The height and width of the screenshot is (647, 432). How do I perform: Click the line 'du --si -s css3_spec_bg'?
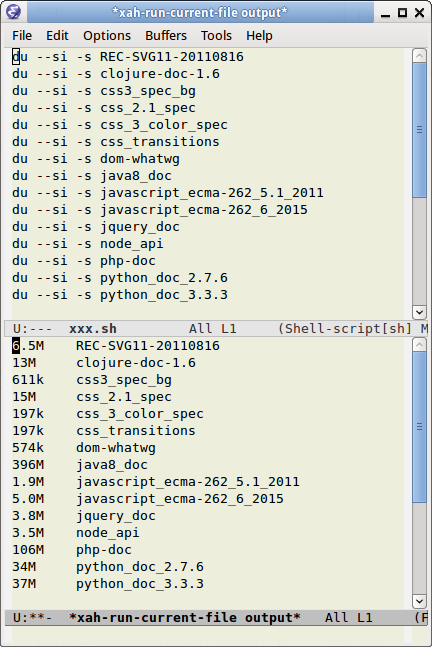(x=104, y=91)
